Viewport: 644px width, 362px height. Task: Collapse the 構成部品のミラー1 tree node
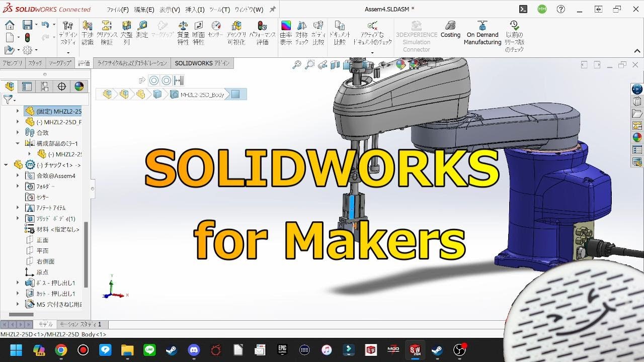coord(18,143)
